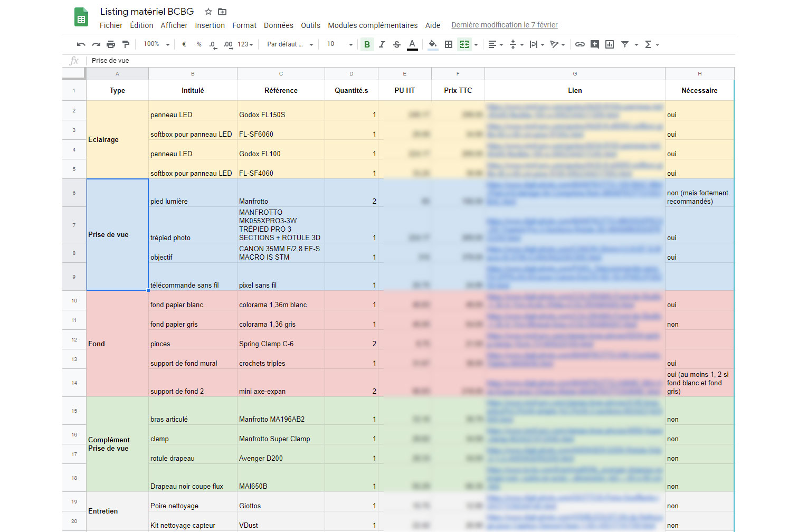Open the Outils menu

[x=311, y=25]
